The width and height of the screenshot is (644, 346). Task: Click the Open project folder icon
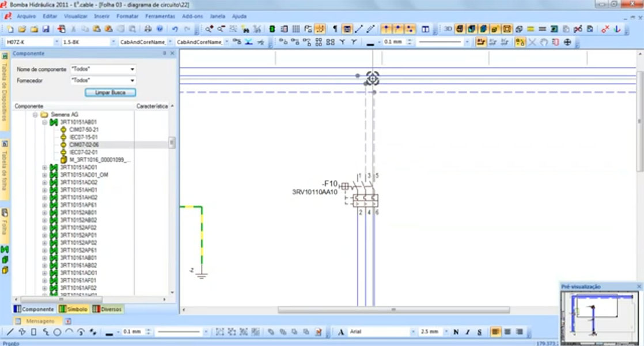pyautogui.click(x=22, y=29)
